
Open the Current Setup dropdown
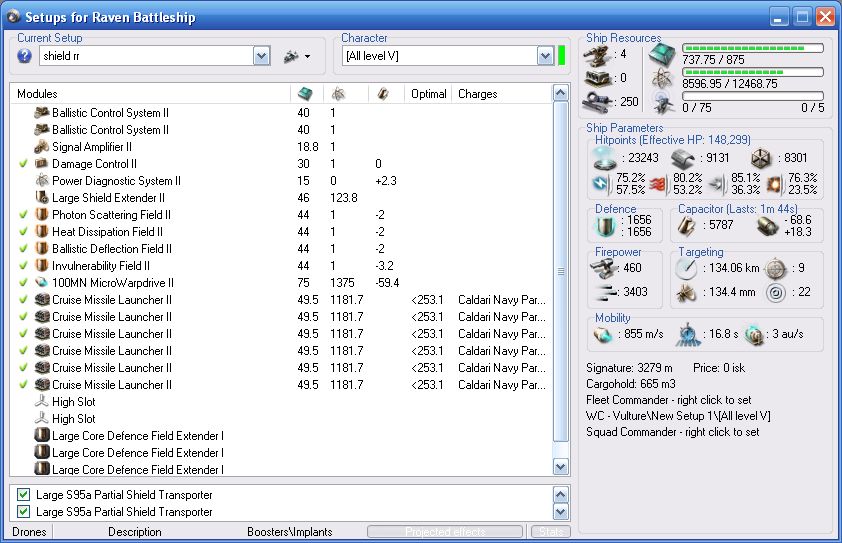click(261, 57)
